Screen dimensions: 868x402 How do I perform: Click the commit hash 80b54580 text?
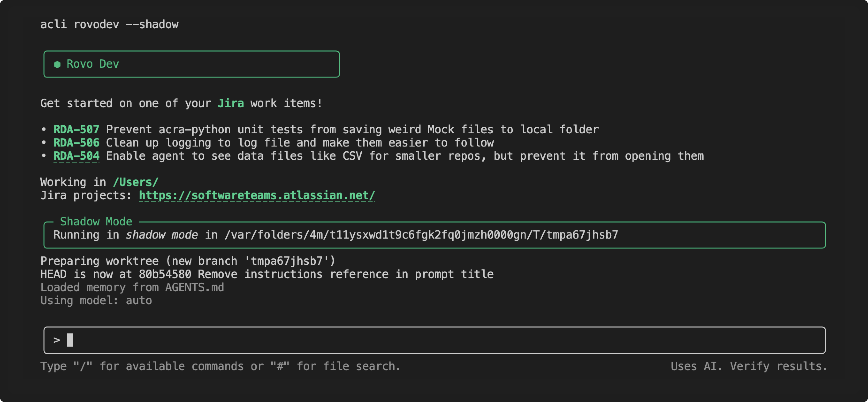(x=165, y=274)
